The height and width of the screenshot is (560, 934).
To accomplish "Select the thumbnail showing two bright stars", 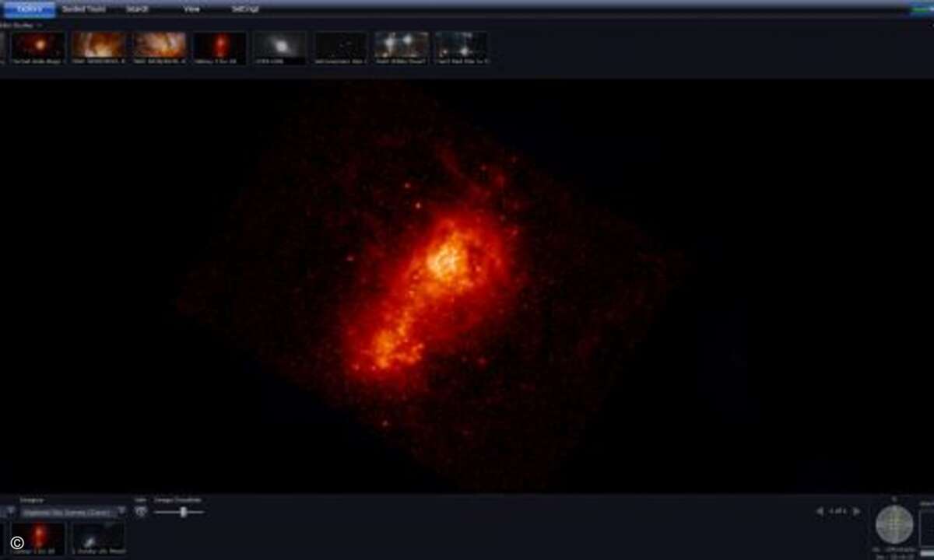I will point(402,47).
